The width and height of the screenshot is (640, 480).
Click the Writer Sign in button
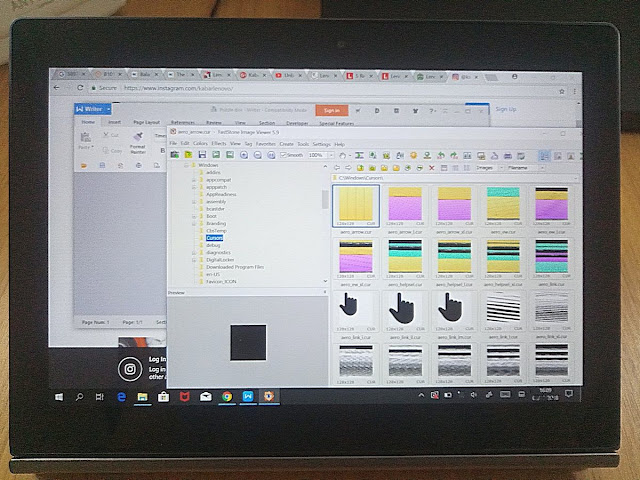pyautogui.click(x=330, y=110)
